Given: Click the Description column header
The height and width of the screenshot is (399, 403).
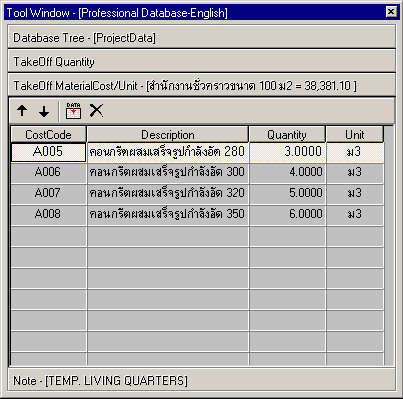Looking at the screenshot, I should click(168, 135).
